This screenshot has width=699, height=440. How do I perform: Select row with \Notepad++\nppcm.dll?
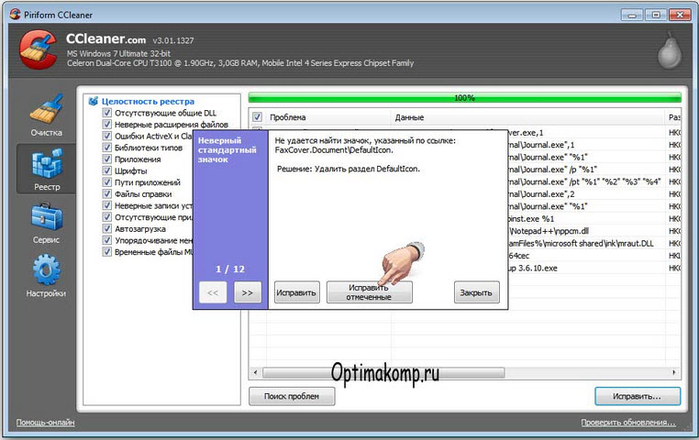pos(595,231)
